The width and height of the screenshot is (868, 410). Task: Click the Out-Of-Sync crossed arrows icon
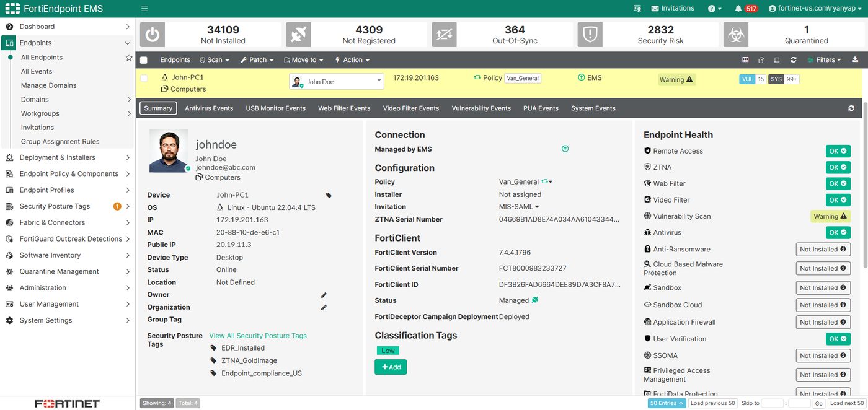(444, 35)
